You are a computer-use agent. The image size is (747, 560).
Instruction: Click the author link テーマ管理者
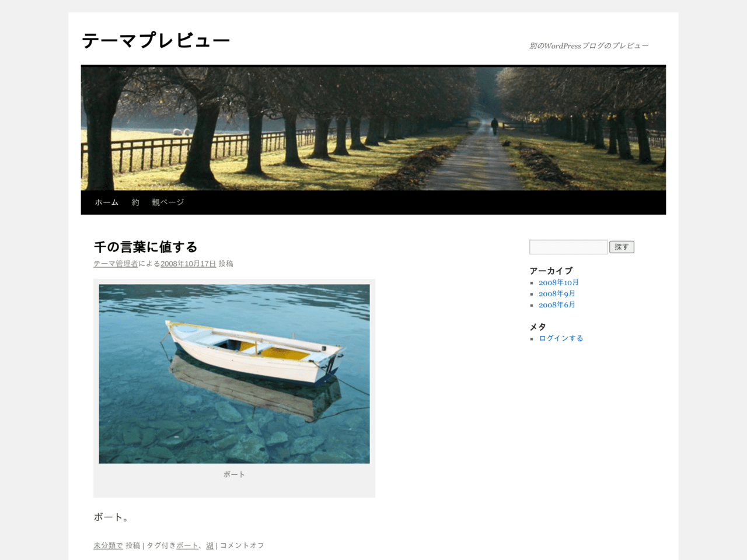click(x=116, y=264)
